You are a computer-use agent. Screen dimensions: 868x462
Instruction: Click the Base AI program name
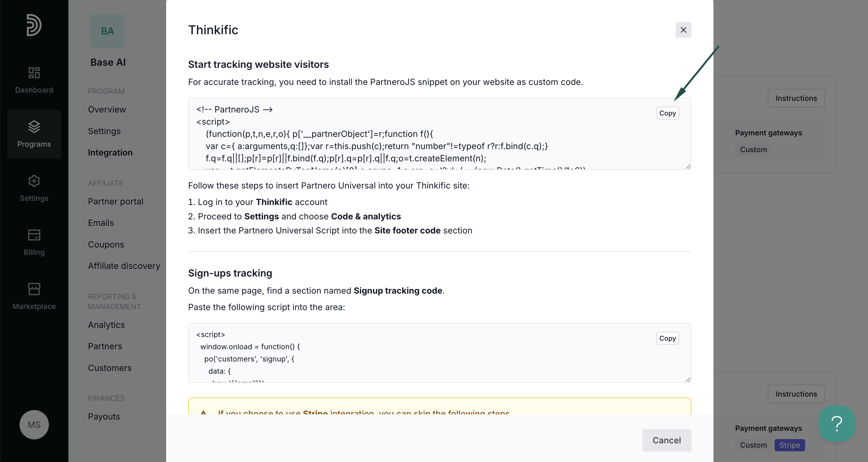(108, 62)
